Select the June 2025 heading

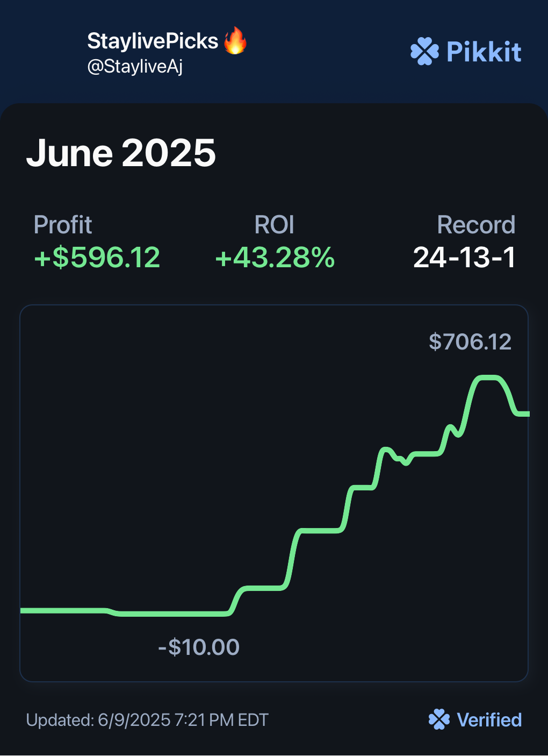[121, 153]
